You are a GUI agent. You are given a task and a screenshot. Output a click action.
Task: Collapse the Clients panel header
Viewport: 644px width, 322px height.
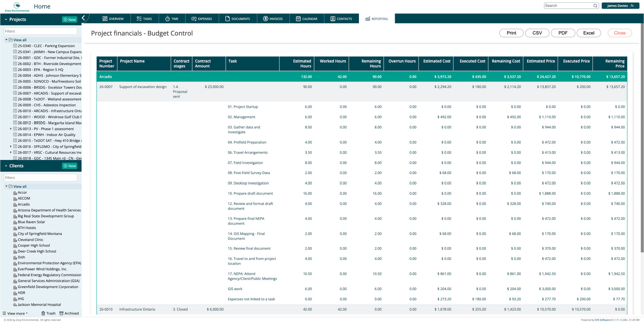click(x=6, y=166)
